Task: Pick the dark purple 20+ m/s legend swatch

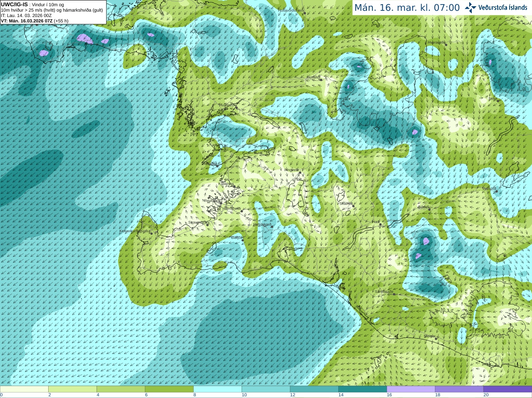Action: coord(507,389)
